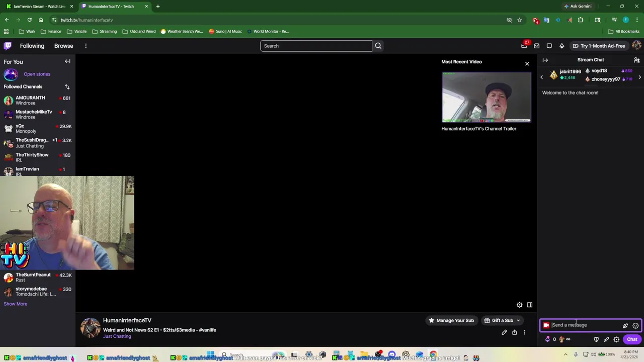Viewport: 644px width, 362px height.
Task: Bookmark this page with star icon
Action: (x=519, y=20)
